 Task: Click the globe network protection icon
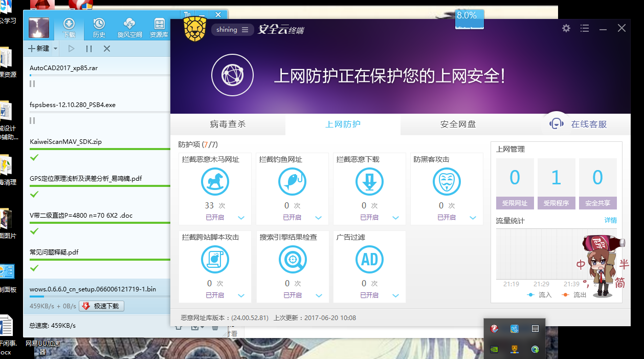(233, 75)
